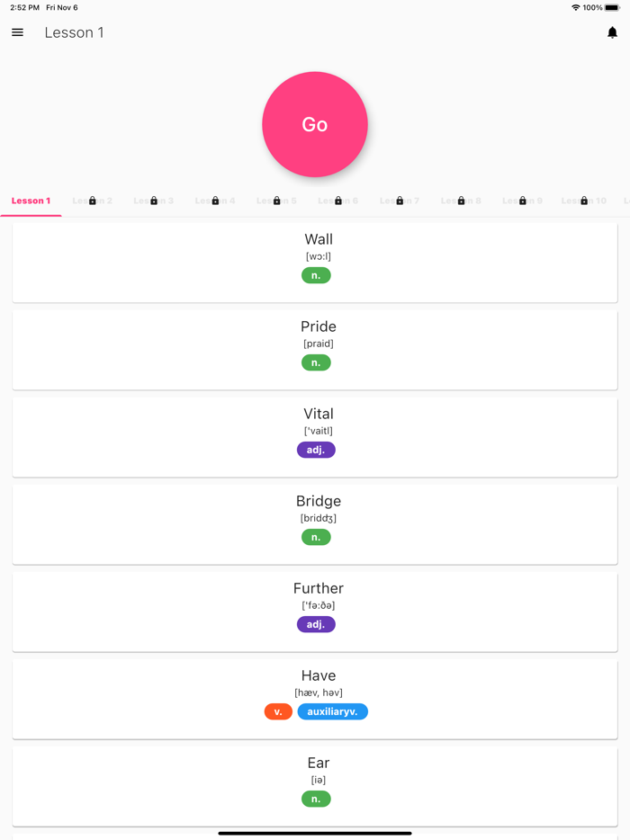Viewport: 630px width, 840px height.
Task: Select the Lesson 1 tab
Action: (31, 201)
